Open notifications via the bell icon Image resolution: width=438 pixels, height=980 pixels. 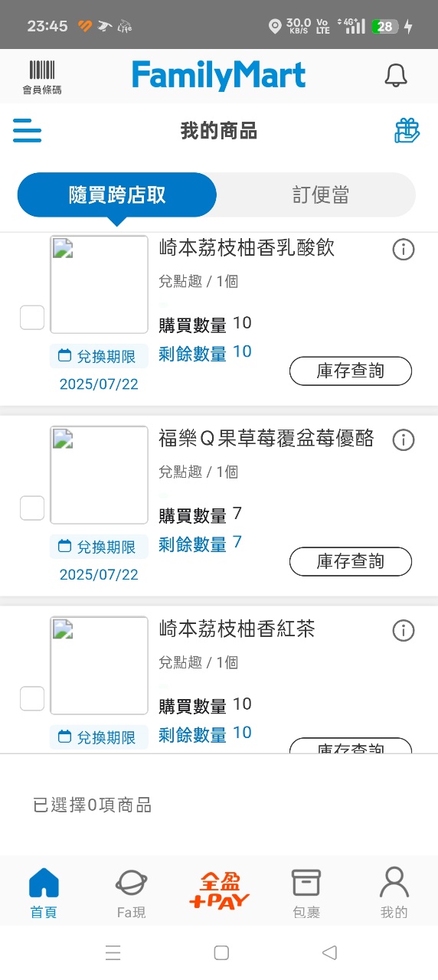395,75
